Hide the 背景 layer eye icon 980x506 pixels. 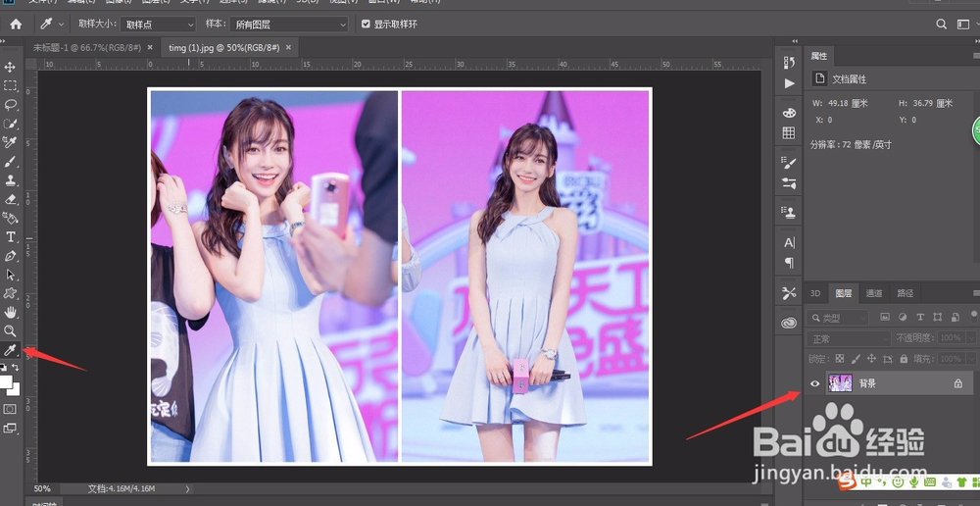pyautogui.click(x=814, y=383)
